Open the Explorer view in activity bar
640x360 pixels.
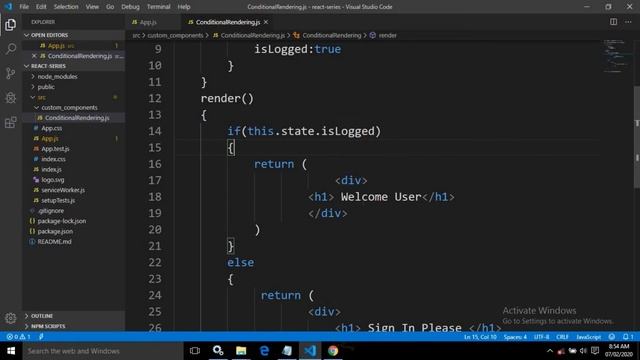[11, 24]
